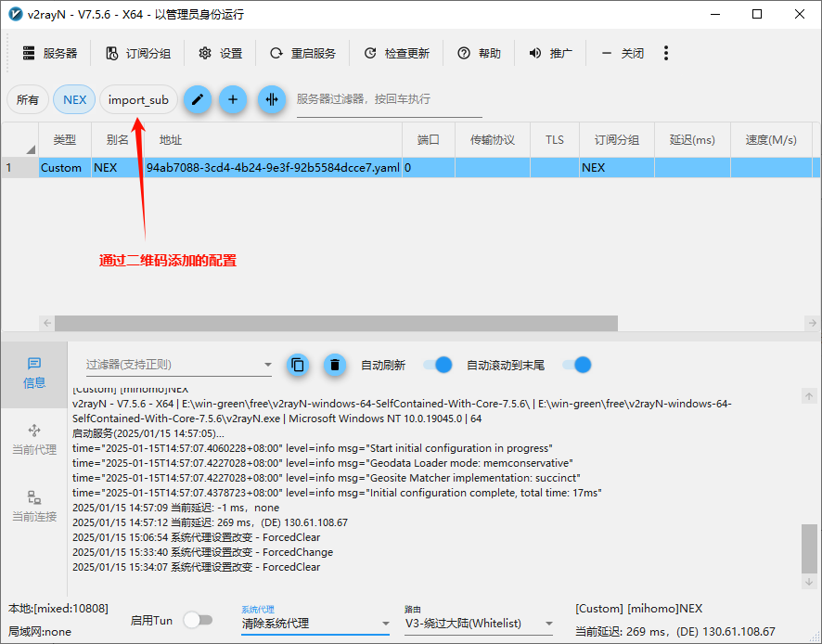Expand the 路由 routing dropdown
This screenshot has width=822, height=644.
click(x=548, y=624)
